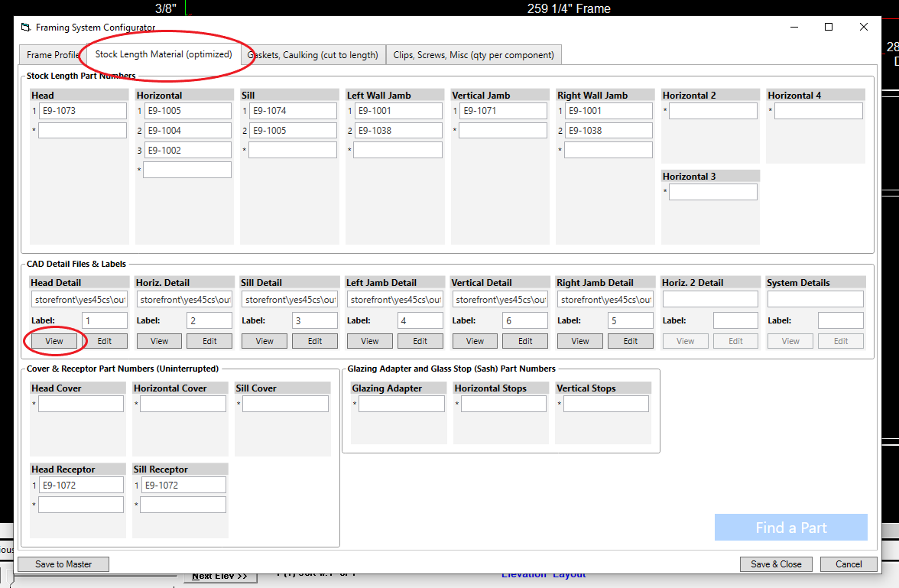Select the Left Wall Jamb field E9-1038
899x588 pixels.
tap(398, 130)
